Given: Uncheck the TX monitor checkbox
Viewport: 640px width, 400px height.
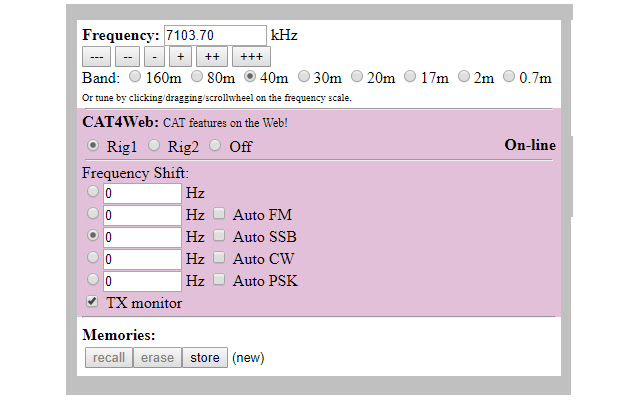Looking at the screenshot, I should click(92, 302).
